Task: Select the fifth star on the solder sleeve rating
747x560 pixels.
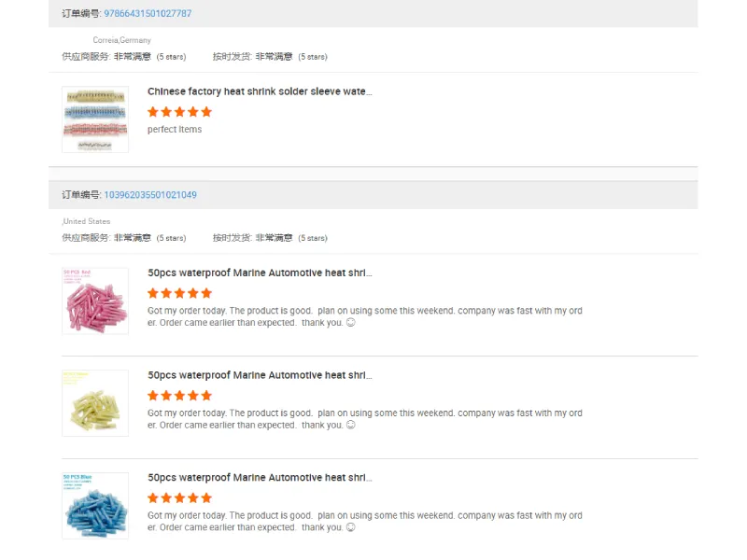Action: 205,111
